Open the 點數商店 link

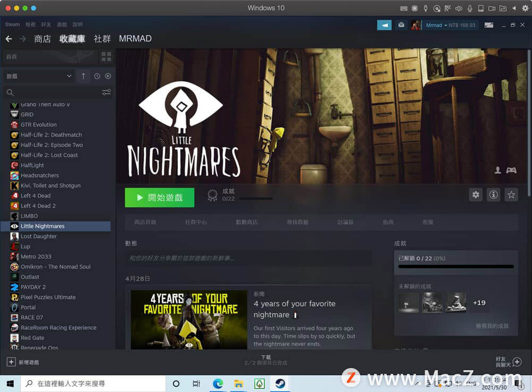[247, 222]
